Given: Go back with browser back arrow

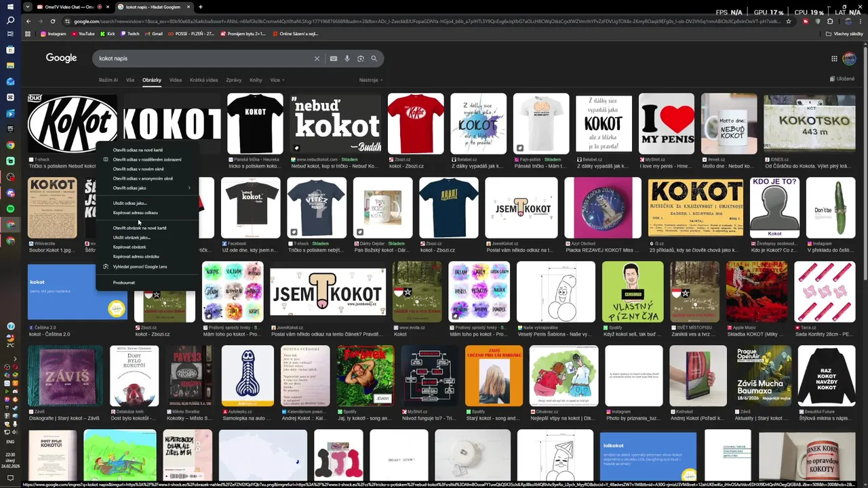Looking at the screenshot, I should [28, 21].
